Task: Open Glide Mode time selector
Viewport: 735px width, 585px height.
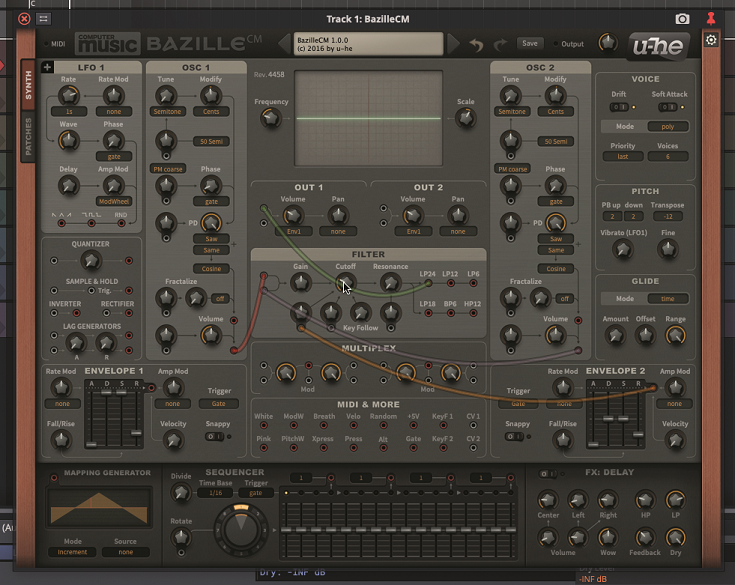Action: tap(668, 299)
